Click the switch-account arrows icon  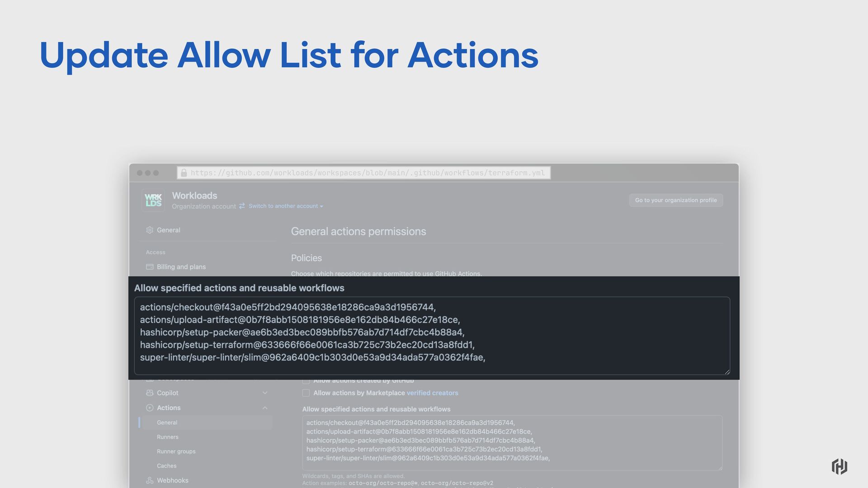point(242,206)
